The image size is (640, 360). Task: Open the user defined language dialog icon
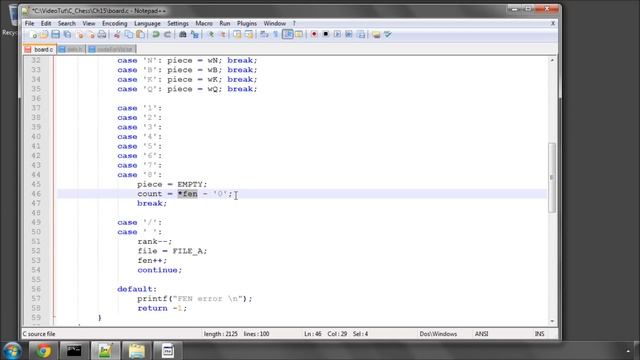pyautogui.click(x=299, y=35)
